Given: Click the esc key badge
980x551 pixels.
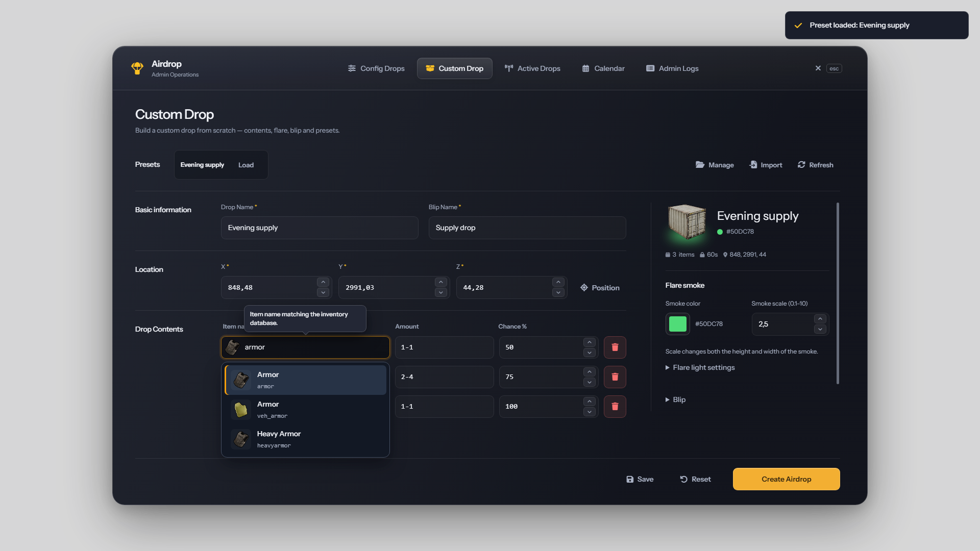Looking at the screenshot, I should point(834,68).
